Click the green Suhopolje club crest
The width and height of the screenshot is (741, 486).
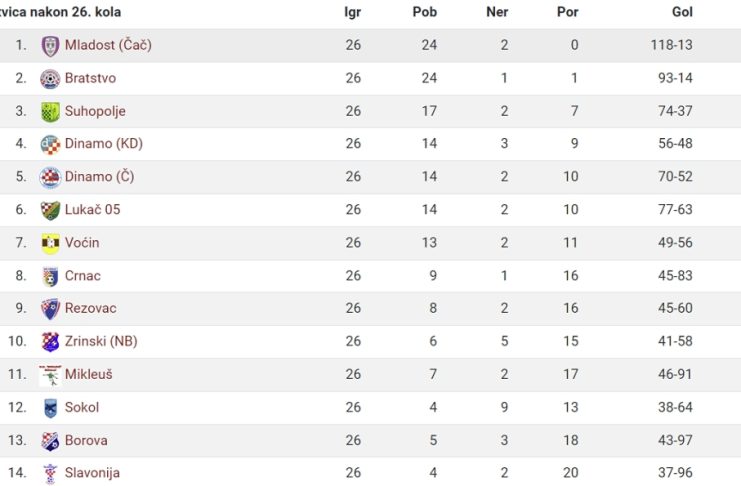pyautogui.click(x=50, y=112)
